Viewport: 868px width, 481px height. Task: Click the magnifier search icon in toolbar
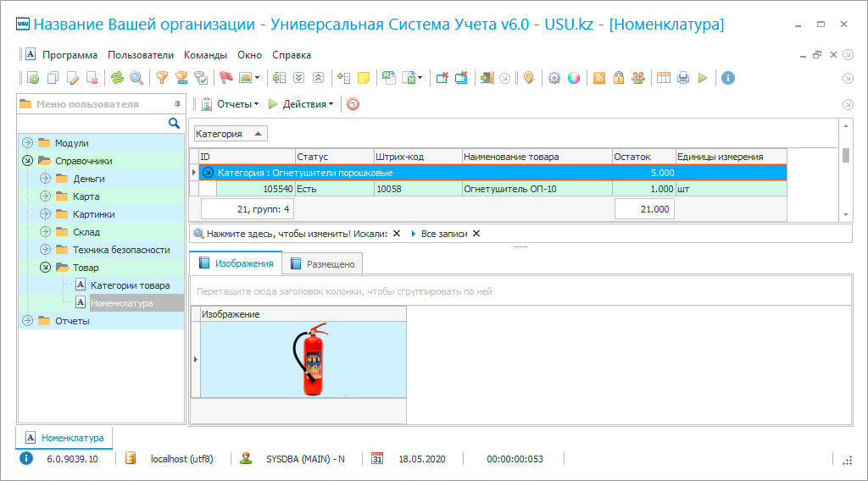tap(136, 78)
